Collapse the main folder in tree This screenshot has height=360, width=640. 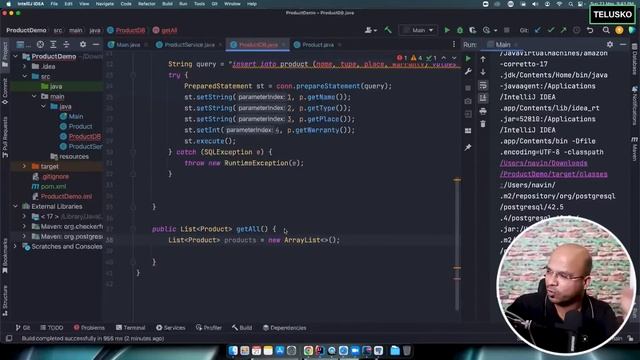click(x=34, y=96)
